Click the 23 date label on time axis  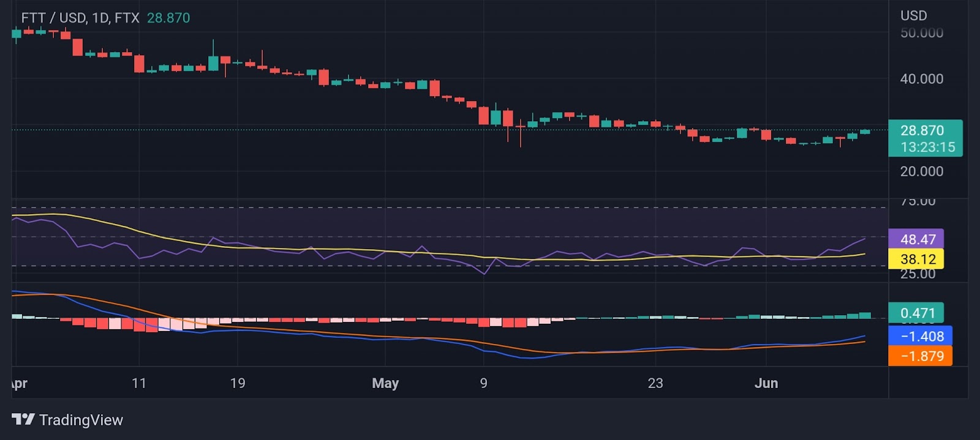(x=655, y=383)
